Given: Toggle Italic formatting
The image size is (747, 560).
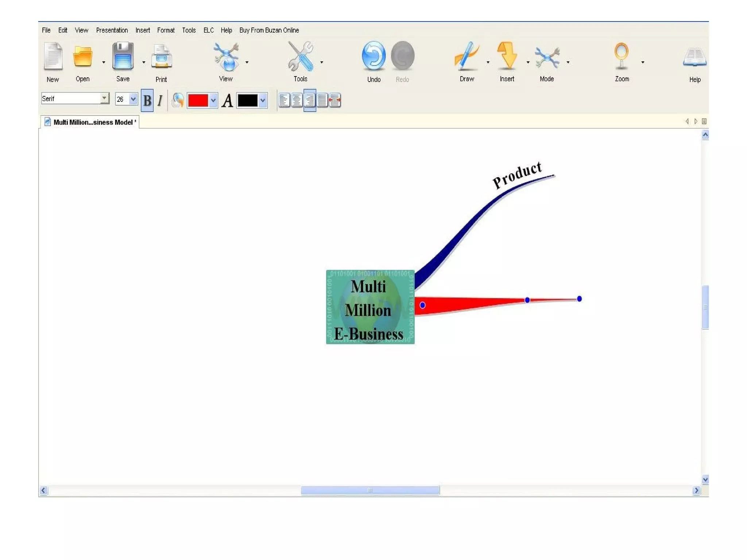Looking at the screenshot, I should [x=160, y=100].
